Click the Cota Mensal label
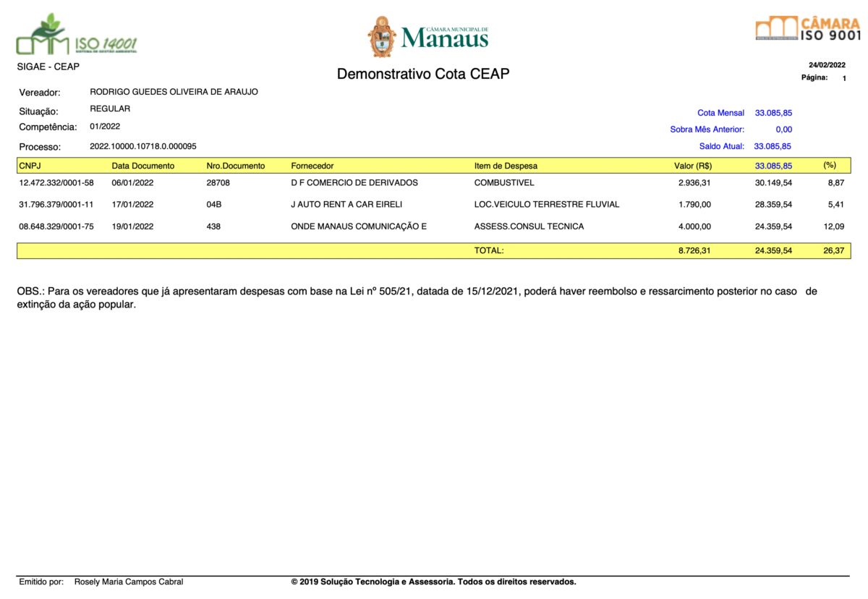The height and width of the screenshot is (599, 868). [720, 113]
